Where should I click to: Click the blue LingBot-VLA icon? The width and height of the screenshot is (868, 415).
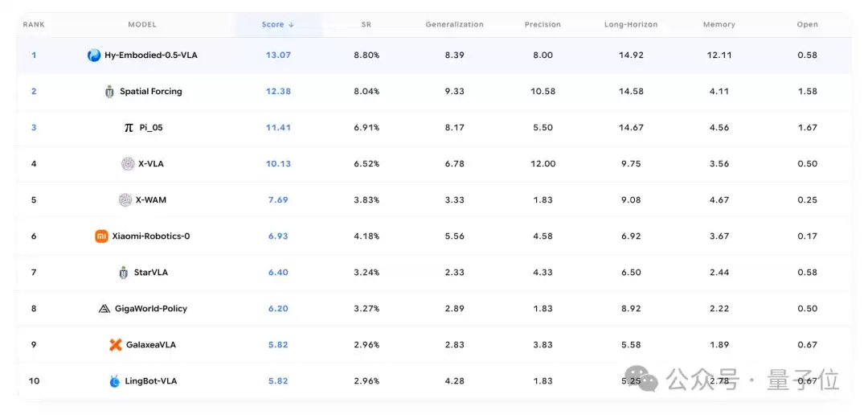coord(115,381)
